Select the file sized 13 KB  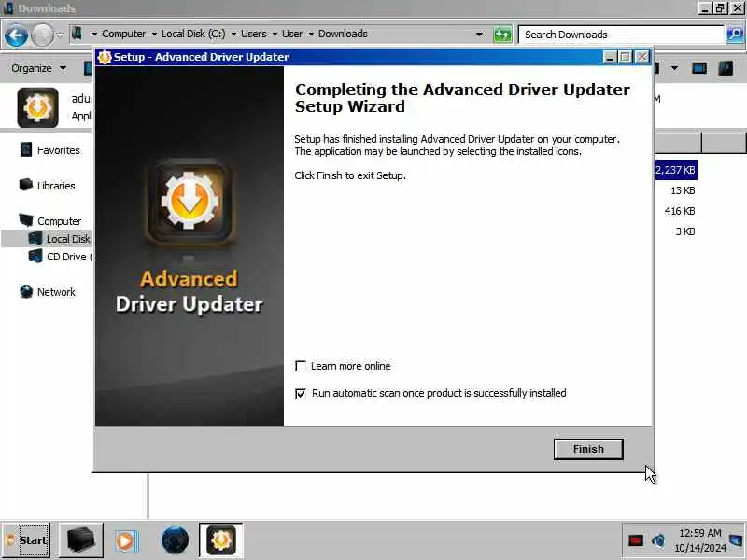point(683,190)
